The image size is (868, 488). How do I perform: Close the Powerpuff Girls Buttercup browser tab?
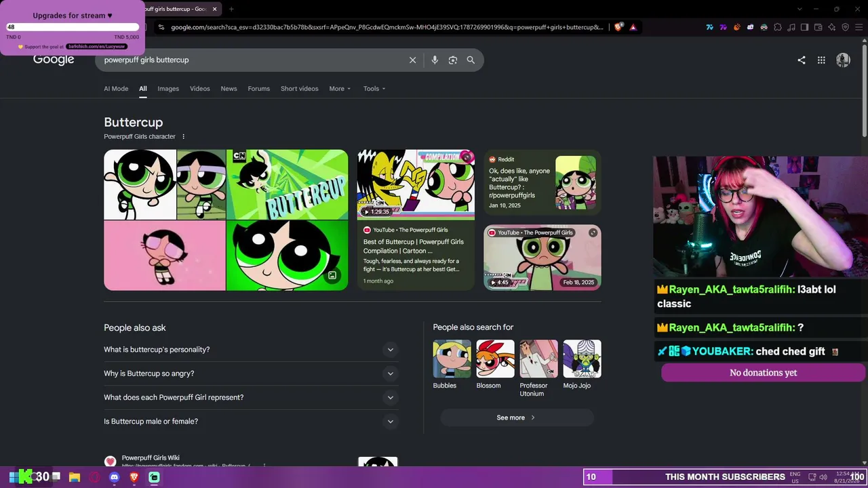pyautogui.click(x=215, y=9)
